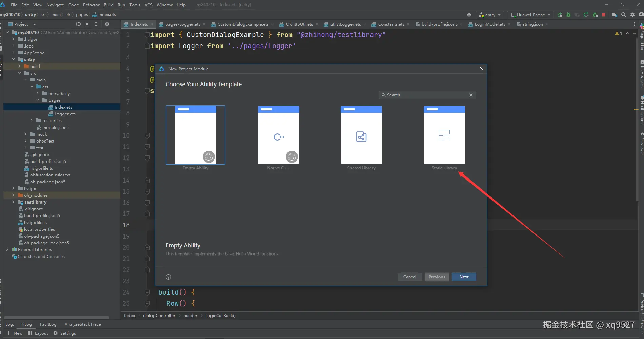Expand the resources folder node

(x=32, y=120)
